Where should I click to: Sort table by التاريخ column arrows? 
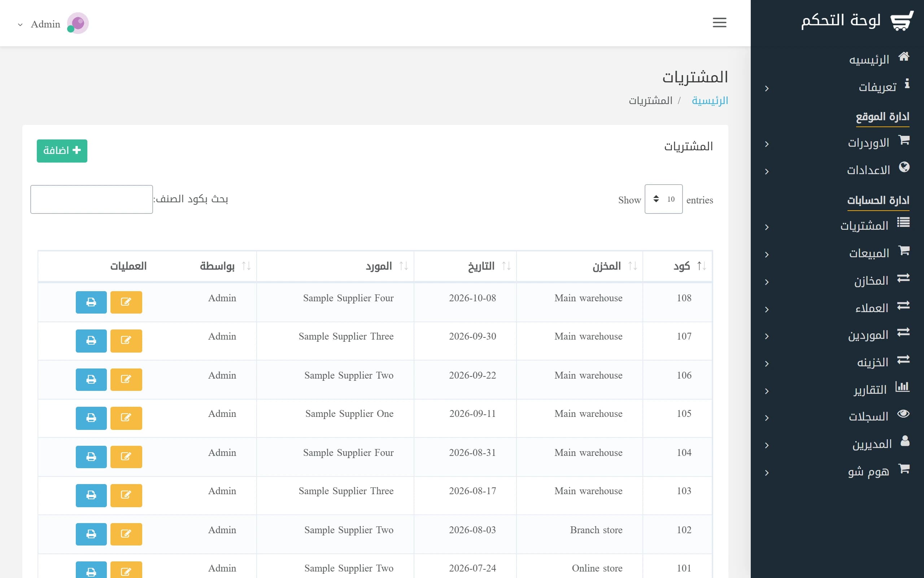[506, 266]
